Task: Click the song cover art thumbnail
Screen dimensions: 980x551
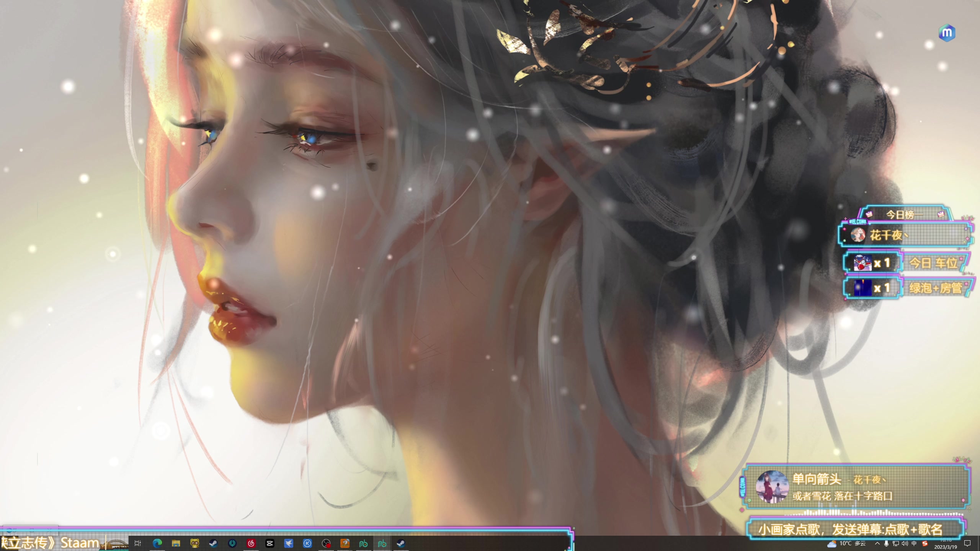Action: (x=772, y=487)
